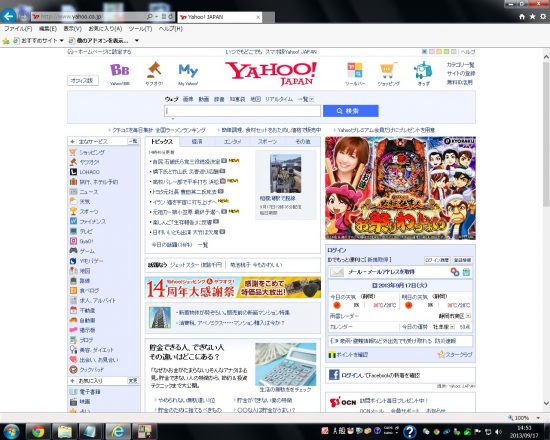The height and width of the screenshot is (440, 550).
Task: Open browser favorites star icon
Action: pyautogui.click(x=532, y=16)
